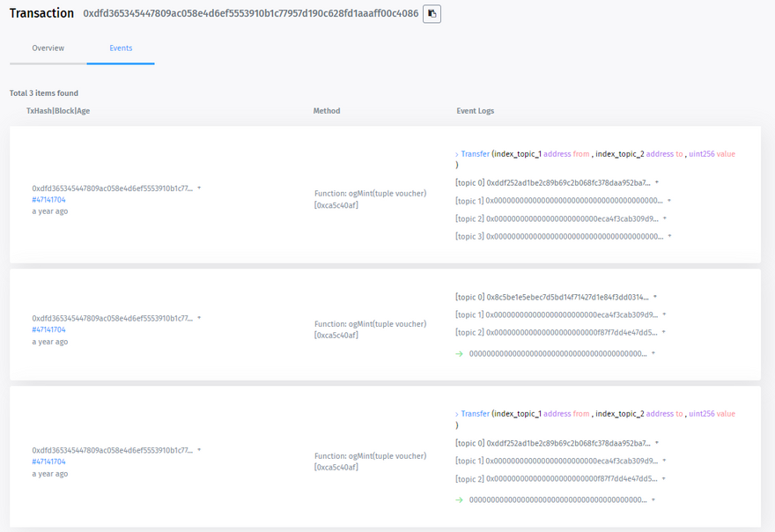This screenshot has width=775, height=532.
Task: Open block #47141704 link in second event
Action: click(x=48, y=330)
